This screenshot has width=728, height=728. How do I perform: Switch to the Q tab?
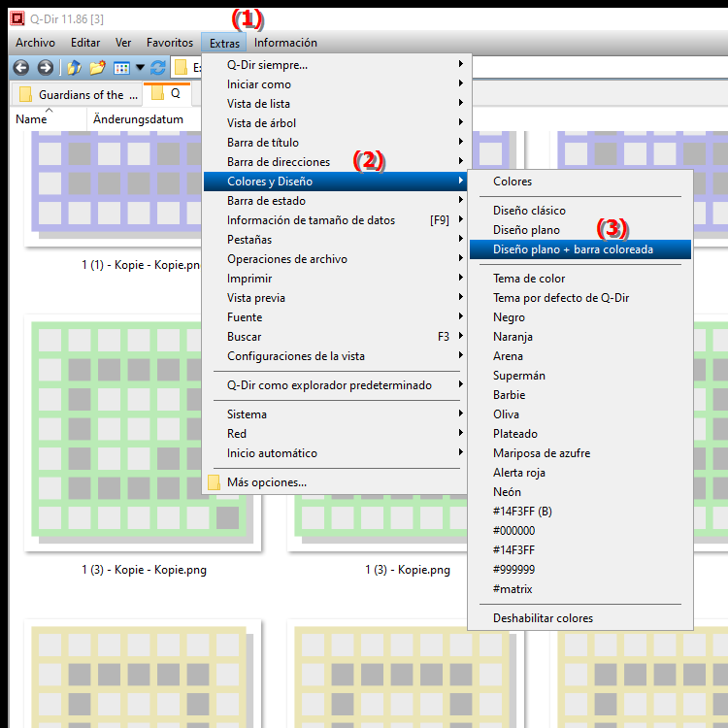(x=167, y=94)
